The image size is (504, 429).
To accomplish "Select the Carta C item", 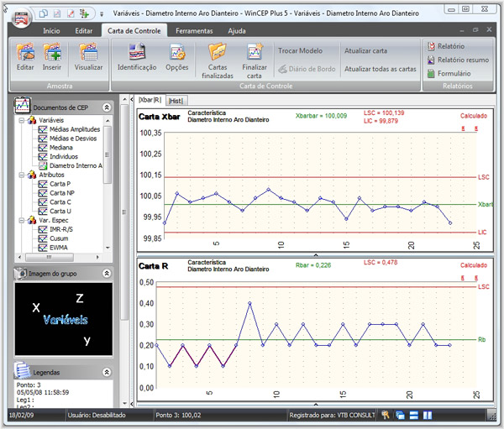I will pyautogui.click(x=60, y=202).
